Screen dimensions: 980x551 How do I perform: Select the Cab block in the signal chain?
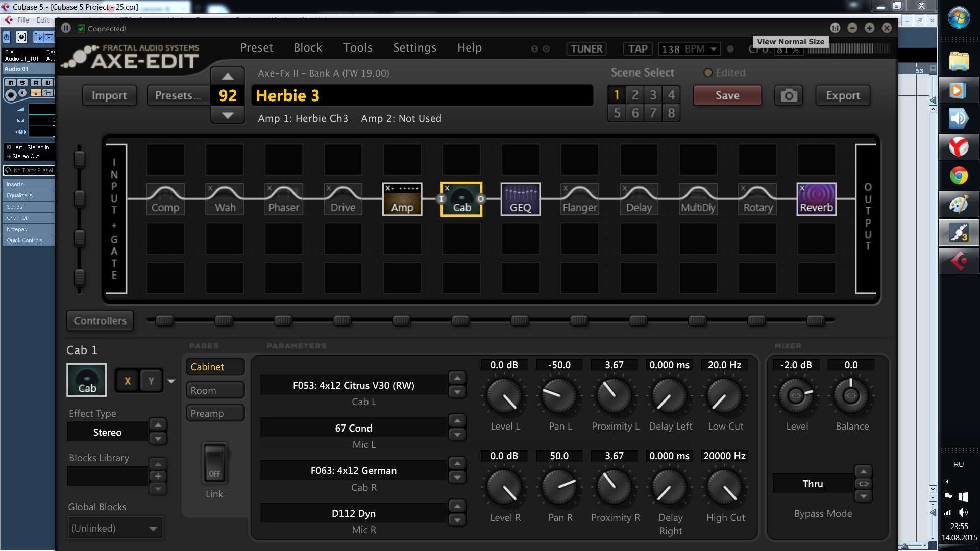click(461, 199)
